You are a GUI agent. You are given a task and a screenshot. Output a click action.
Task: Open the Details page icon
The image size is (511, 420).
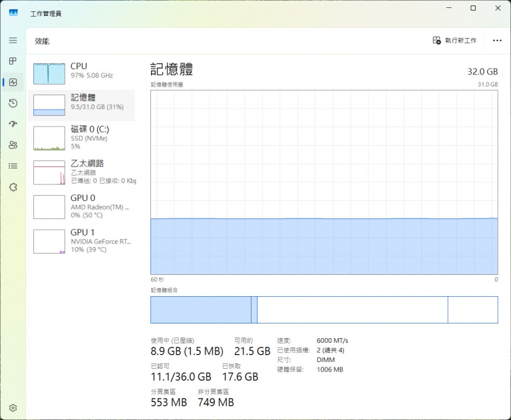(13, 166)
